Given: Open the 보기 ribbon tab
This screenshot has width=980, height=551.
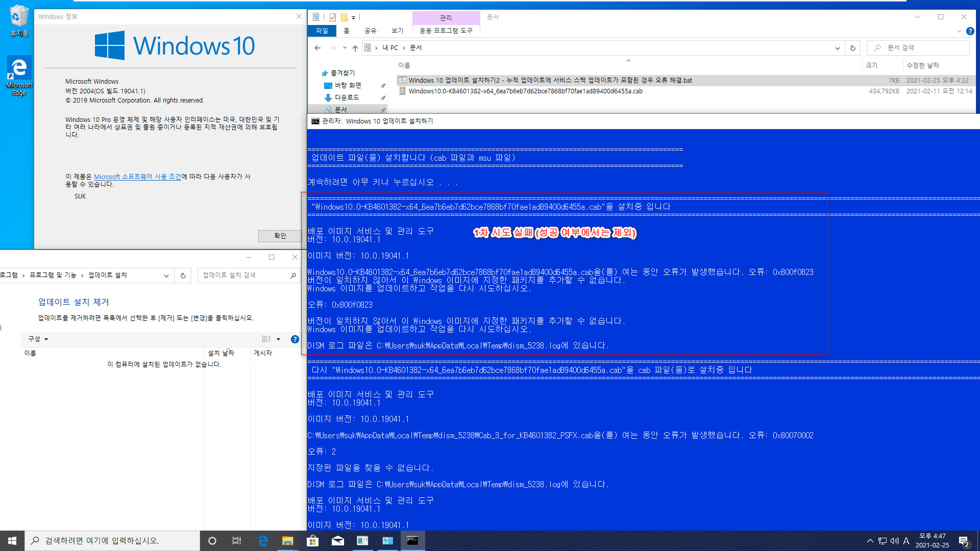Looking at the screenshot, I should [x=398, y=31].
